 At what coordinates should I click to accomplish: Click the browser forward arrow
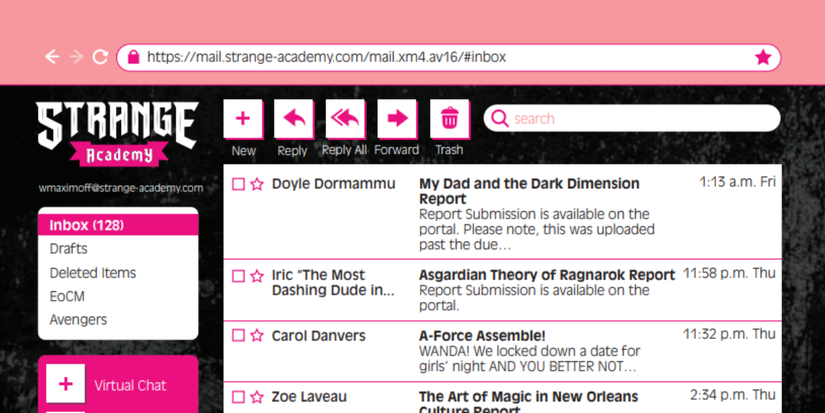coord(77,57)
